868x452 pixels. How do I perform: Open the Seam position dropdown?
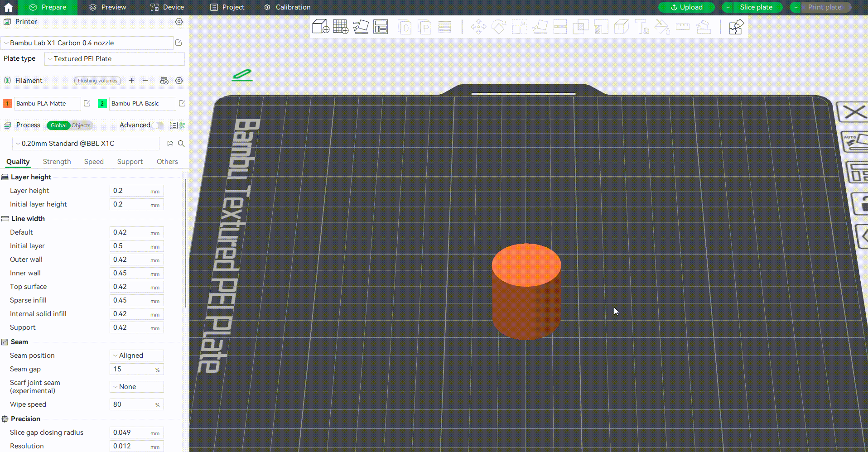(x=137, y=356)
